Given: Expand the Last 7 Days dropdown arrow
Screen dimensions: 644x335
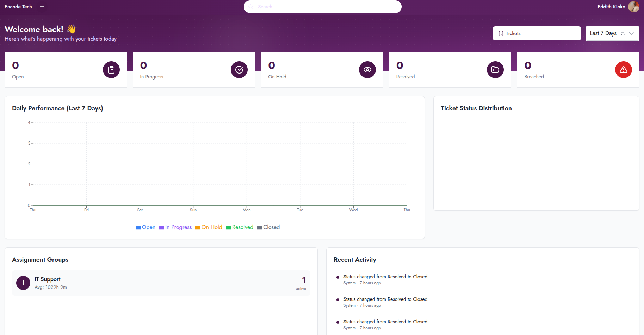Looking at the screenshot, I should tap(631, 33).
